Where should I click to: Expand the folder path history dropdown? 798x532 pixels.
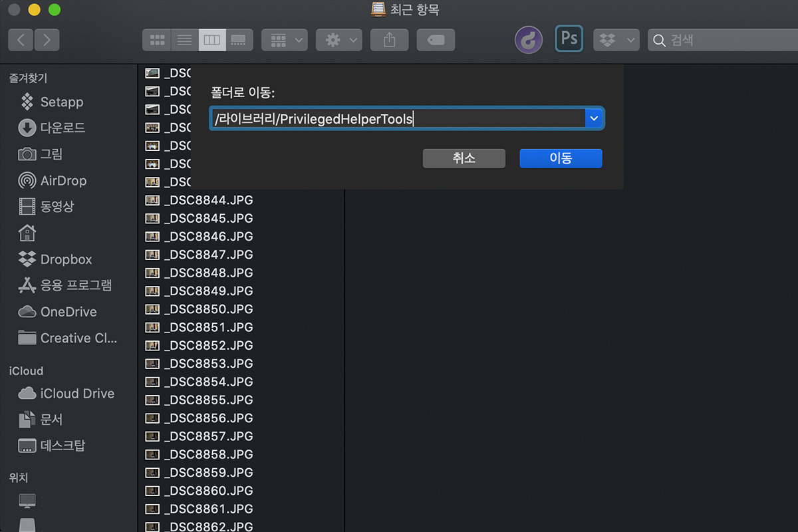(x=594, y=118)
